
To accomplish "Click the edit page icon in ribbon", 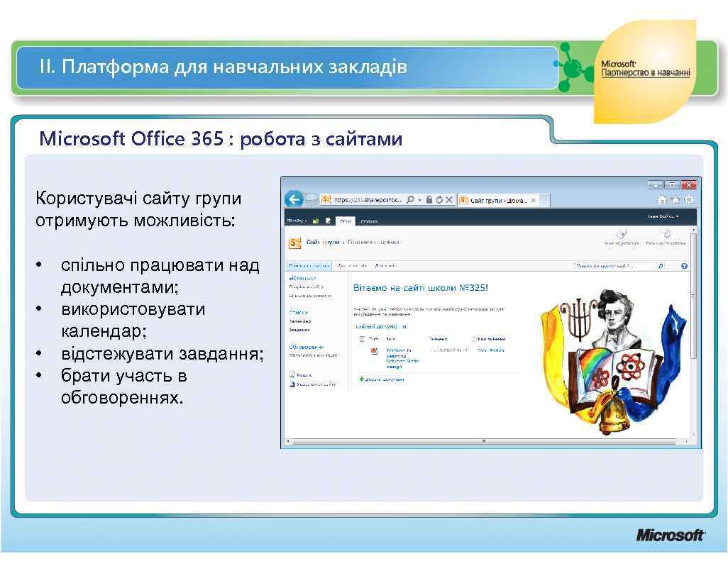I will [x=328, y=221].
